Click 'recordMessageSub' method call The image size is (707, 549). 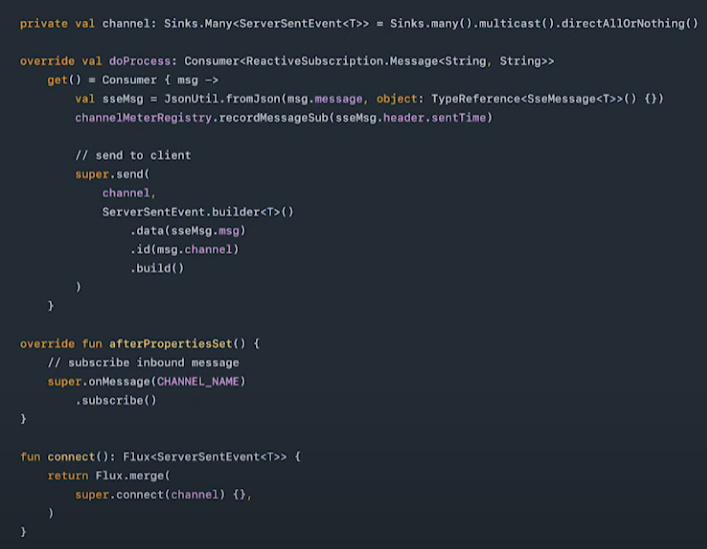click(273, 118)
